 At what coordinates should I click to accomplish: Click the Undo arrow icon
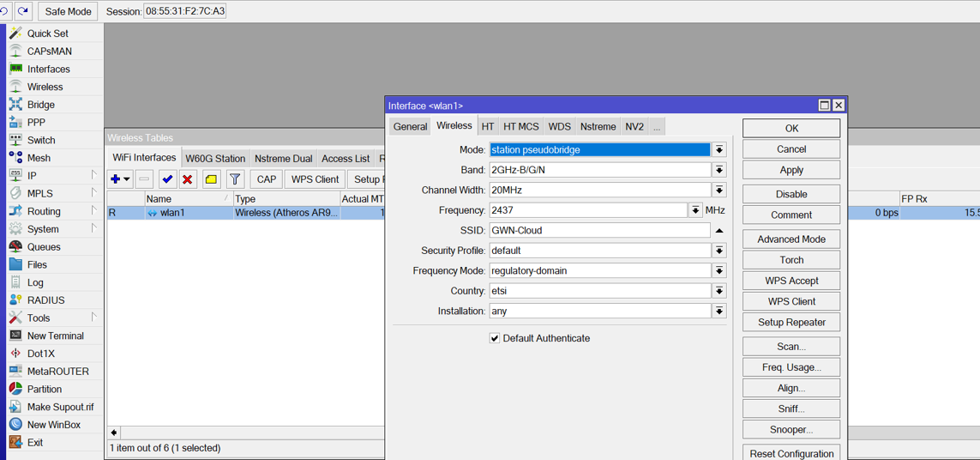(x=5, y=10)
